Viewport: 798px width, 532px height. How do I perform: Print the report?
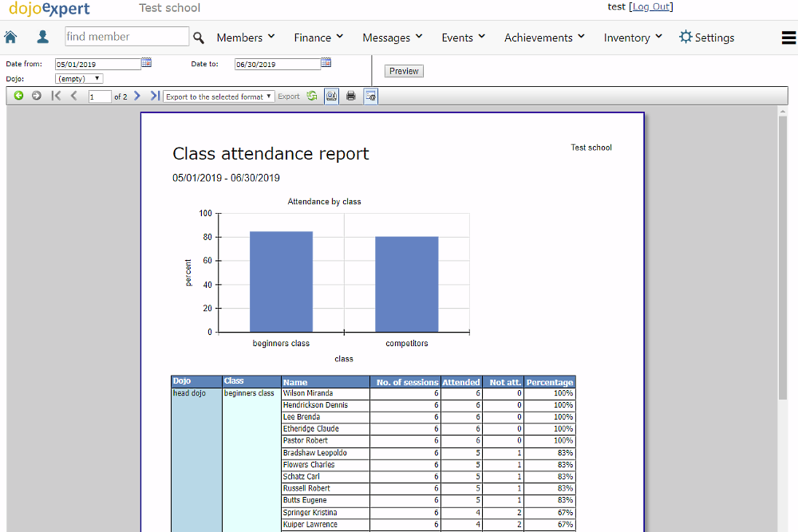coord(350,96)
